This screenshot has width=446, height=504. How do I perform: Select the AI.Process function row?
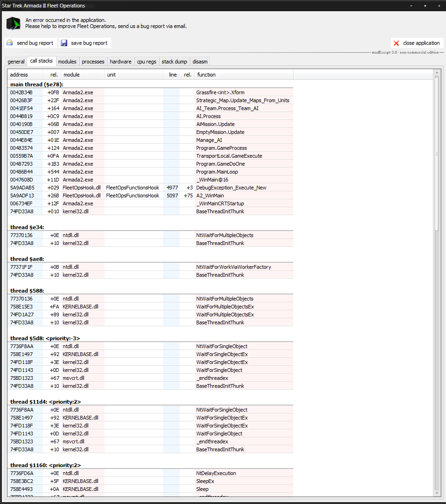pos(150,116)
